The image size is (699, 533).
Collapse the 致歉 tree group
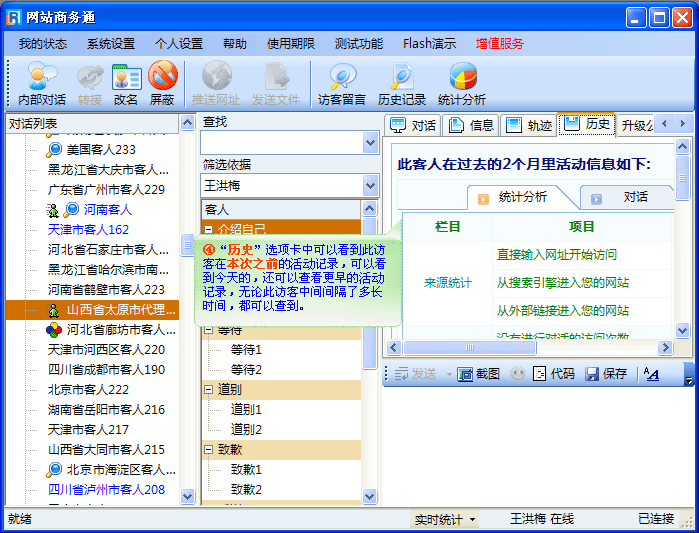209,449
